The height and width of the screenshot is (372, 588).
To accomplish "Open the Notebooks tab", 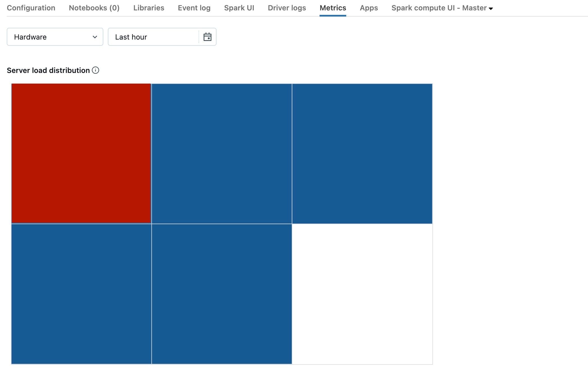I will (94, 8).
